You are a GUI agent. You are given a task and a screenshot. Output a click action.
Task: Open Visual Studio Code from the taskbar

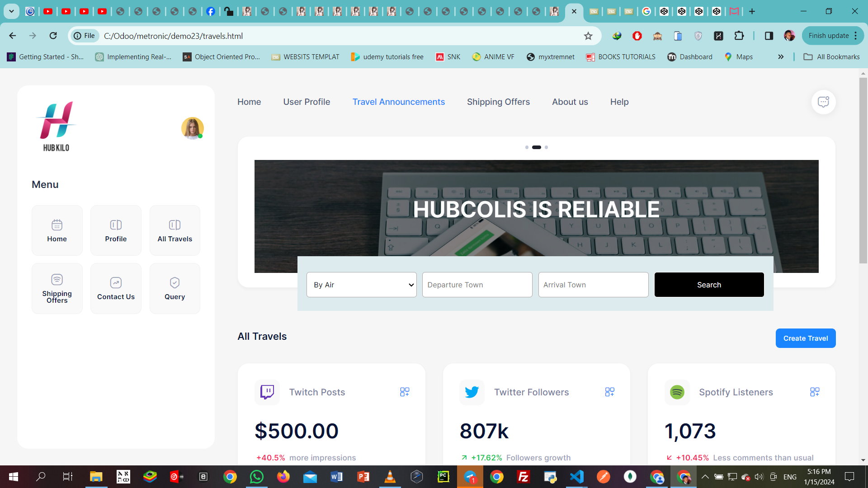pos(577,477)
